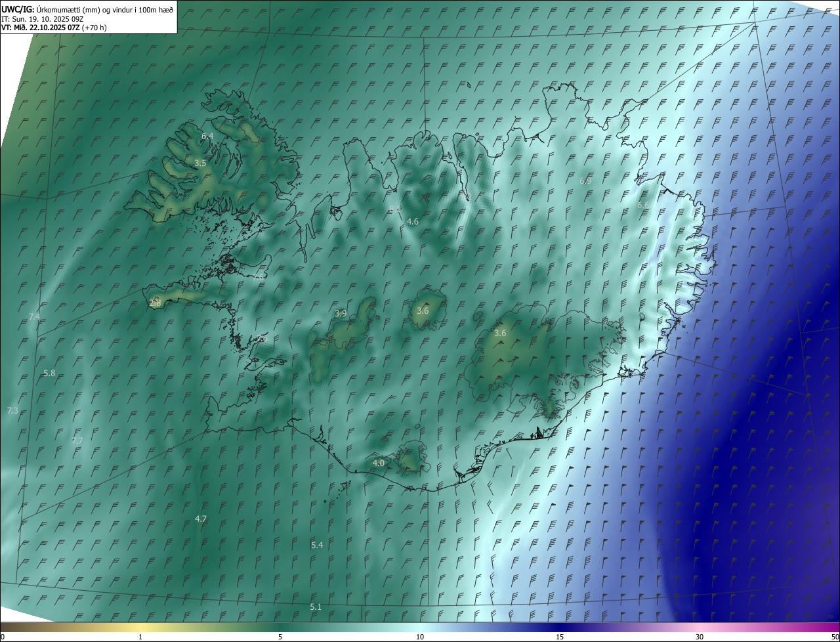Click the '5' tick on the colour scale
The width and height of the screenshot is (840, 642).
(x=280, y=637)
